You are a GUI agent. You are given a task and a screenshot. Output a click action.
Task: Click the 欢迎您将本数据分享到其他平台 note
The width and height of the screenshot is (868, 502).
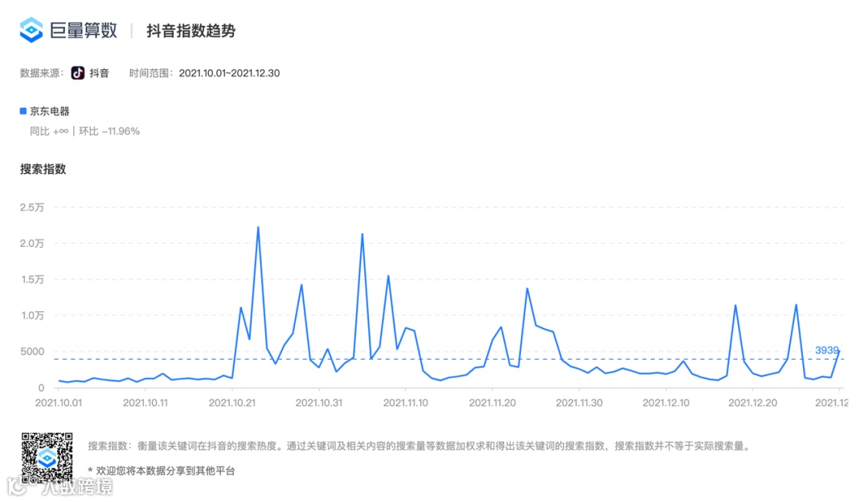[162, 471]
